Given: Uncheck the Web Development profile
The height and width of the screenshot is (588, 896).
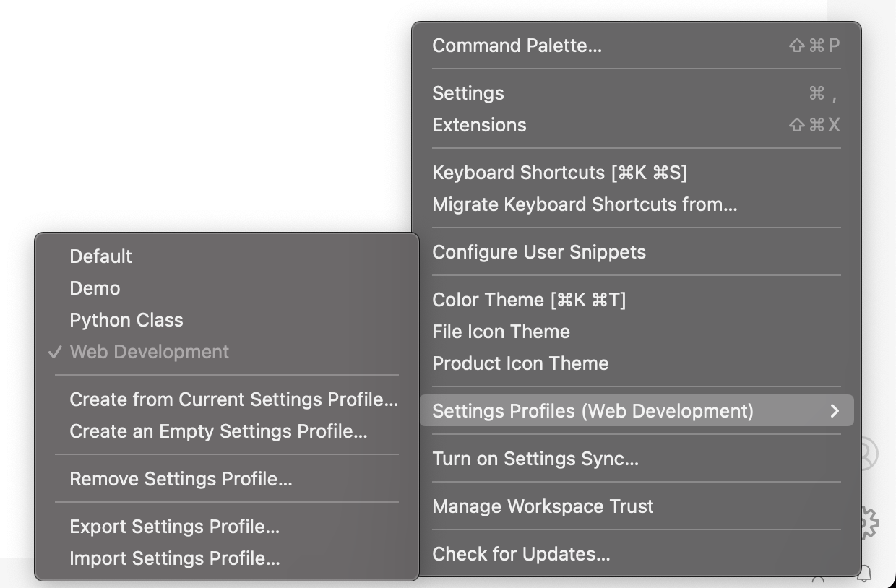Looking at the screenshot, I should tap(150, 352).
